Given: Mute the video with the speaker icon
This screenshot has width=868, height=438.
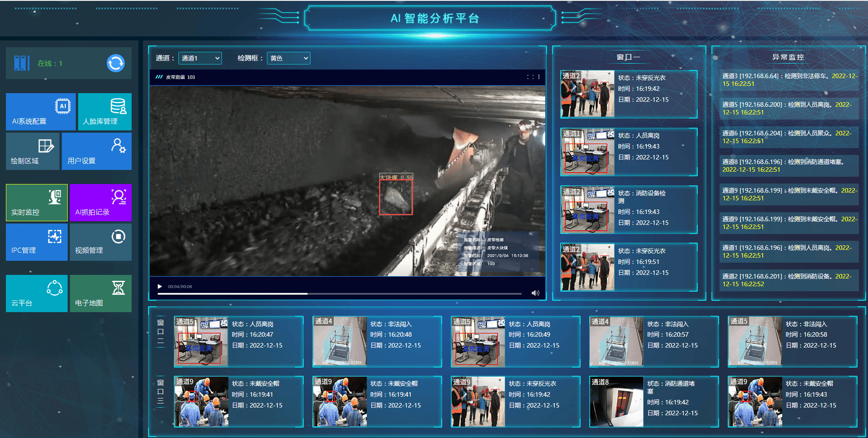Looking at the screenshot, I should [x=535, y=293].
